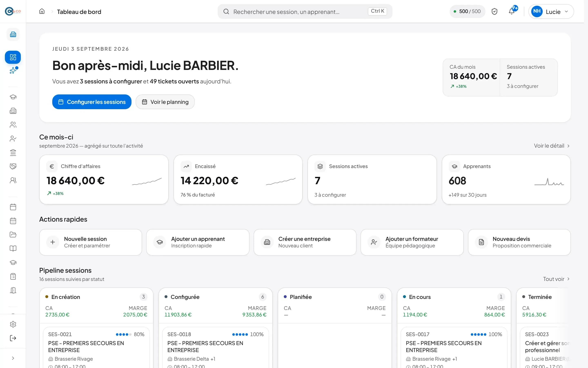Click the C&CO logo
The height and width of the screenshot is (368, 588).
click(x=13, y=11)
